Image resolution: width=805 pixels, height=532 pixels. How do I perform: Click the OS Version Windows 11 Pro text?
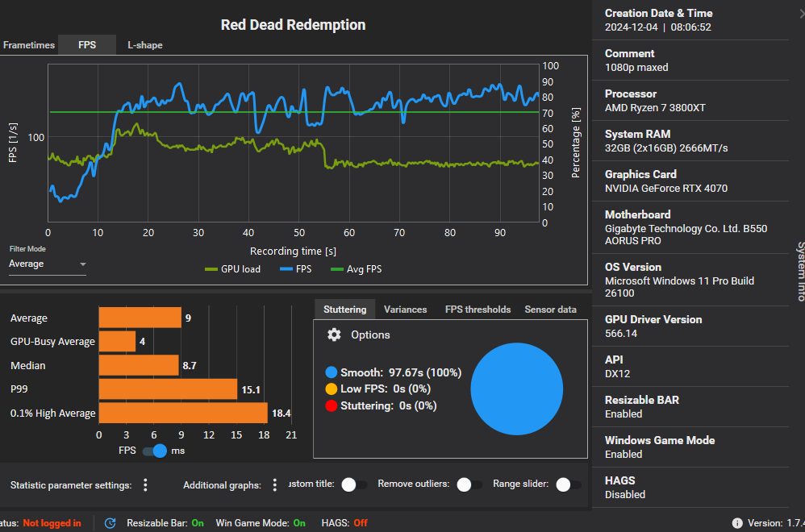tap(679, 287)
